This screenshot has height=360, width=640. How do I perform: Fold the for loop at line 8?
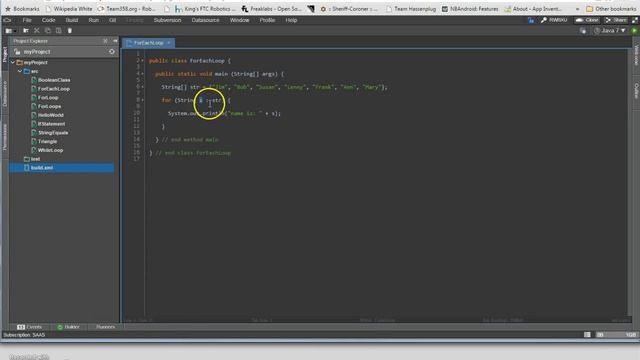coord(142,100)
